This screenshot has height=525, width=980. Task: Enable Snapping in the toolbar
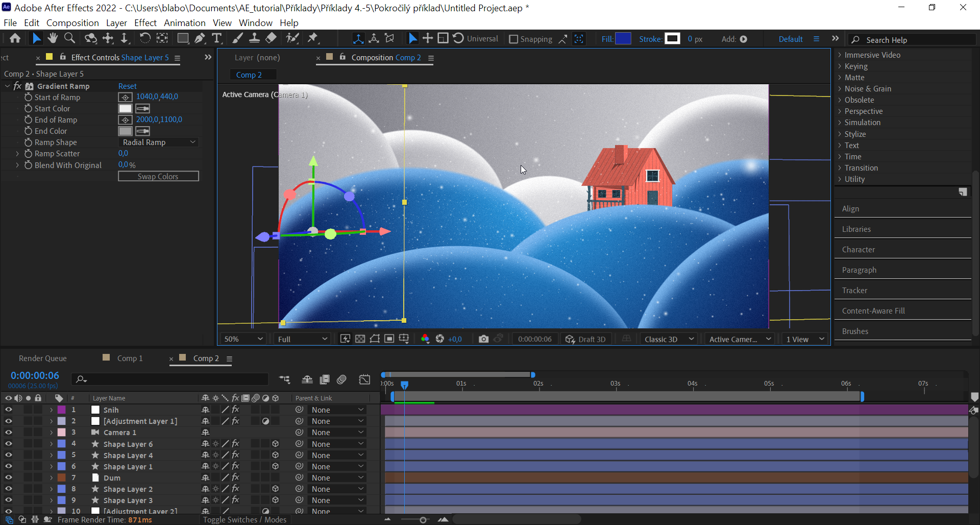tap(513, 39)
